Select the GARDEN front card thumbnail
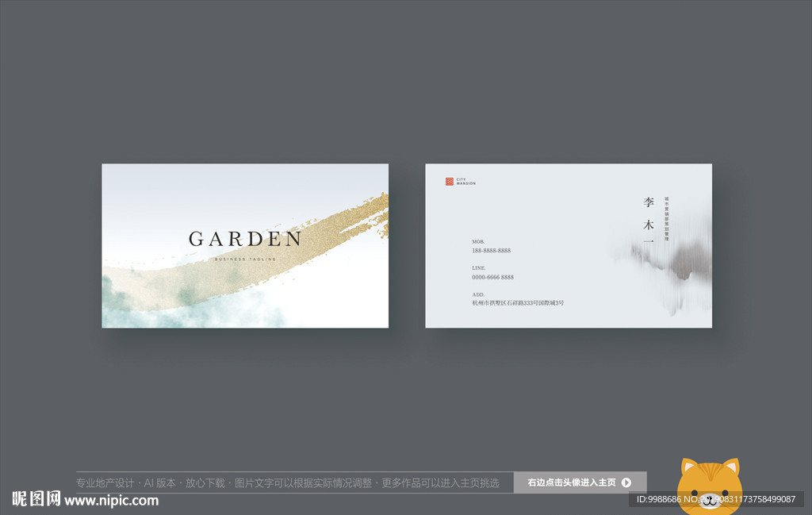The width and height of the screenshot is (812, 515). (245, 245)
